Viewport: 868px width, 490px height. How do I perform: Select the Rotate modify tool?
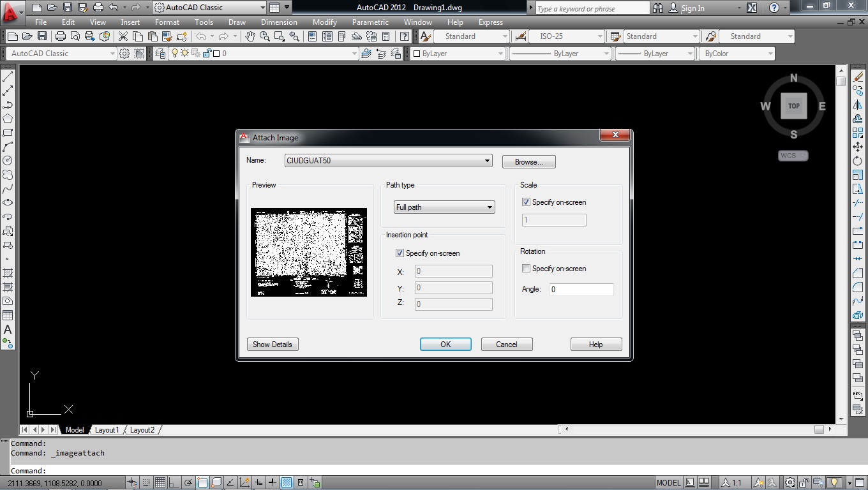pyautogui.click(x=858, y=161)
